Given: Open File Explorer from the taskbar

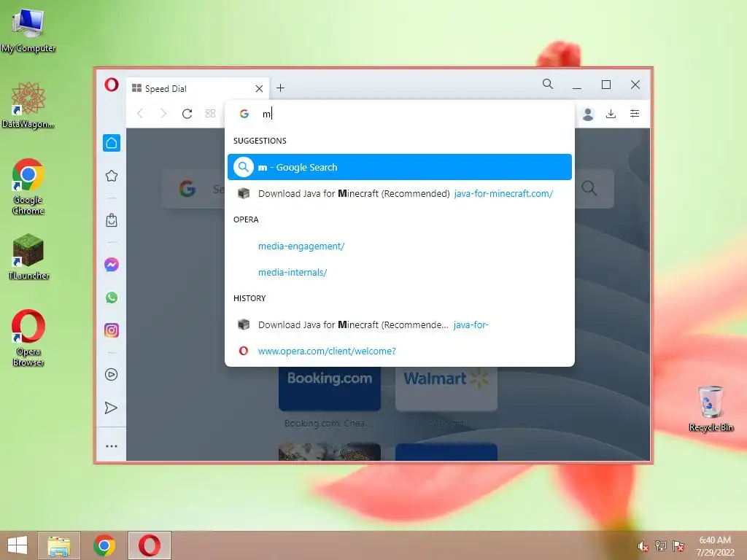Looking at the screenshot, I should tap(59, 545).
